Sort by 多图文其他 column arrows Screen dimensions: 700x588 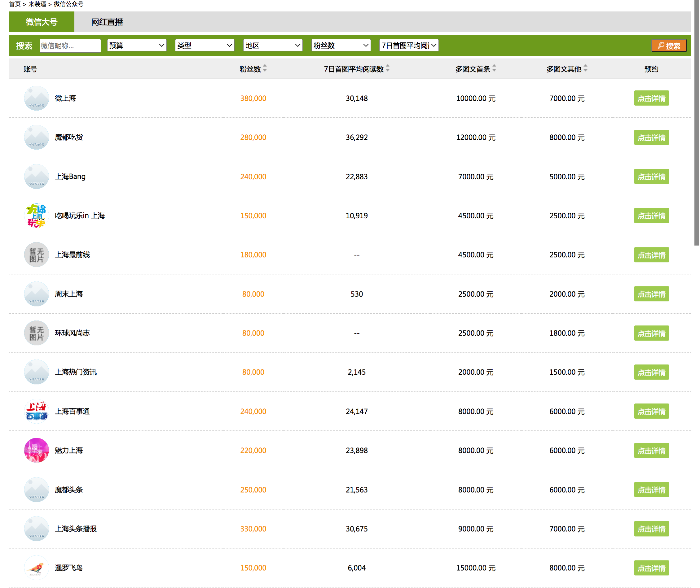585,68
